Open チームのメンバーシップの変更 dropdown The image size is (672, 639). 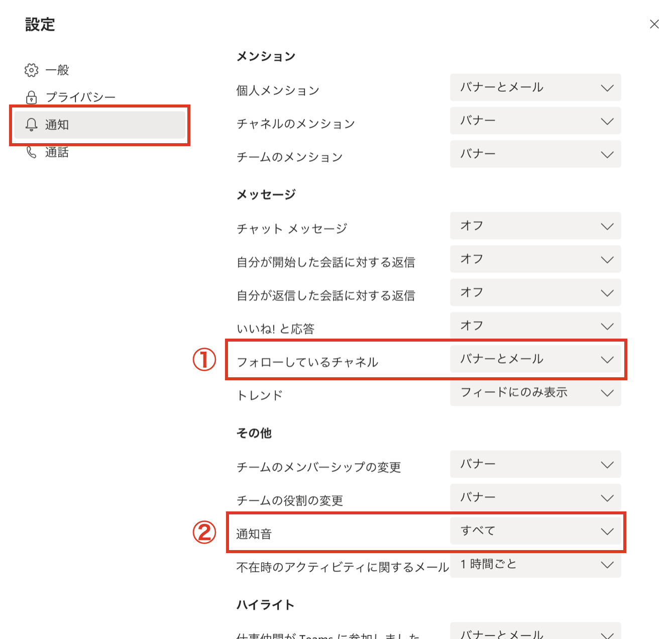pos(535,464)
